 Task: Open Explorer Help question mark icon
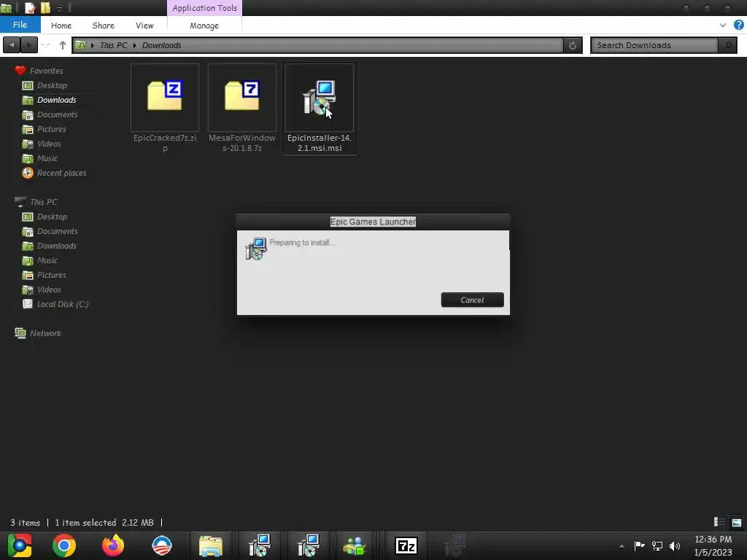pyautogui.click(x=738, y=26)
